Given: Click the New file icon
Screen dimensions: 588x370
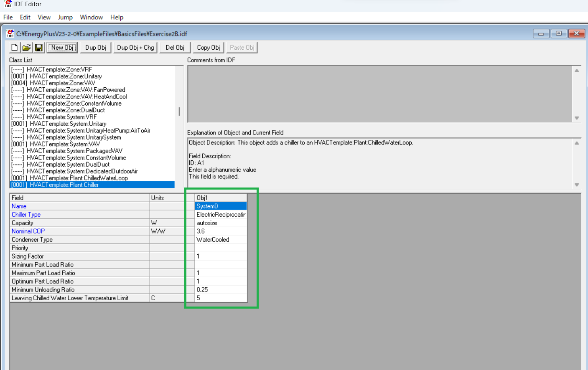Looking at the screenshot, I should click(14, 48).
